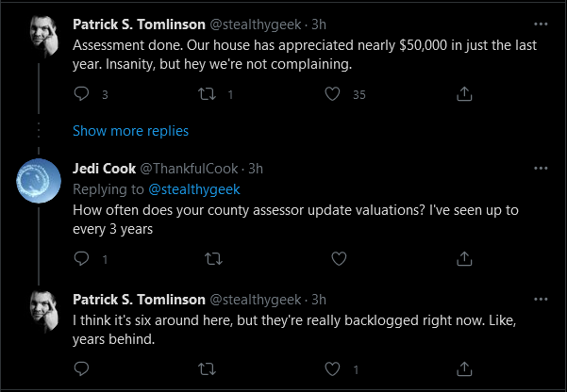567x392 pixels.
Task: Open more options on Jedi Cook's tweet
Action: point(541,169)
